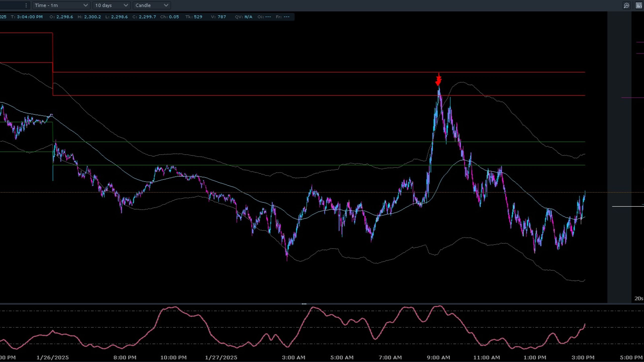Click the 5:00 AM time axis label
This screenshot has width=644, height=362.
[x=342, y=357]
